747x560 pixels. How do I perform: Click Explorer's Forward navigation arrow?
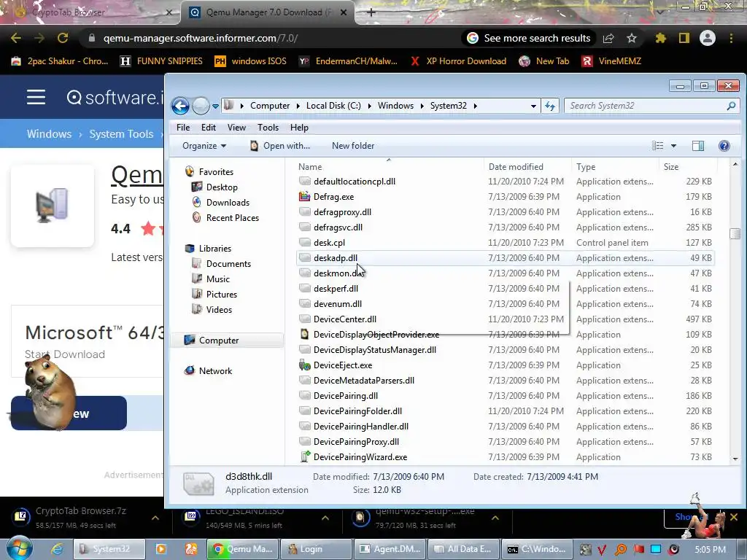coord(201,106)
